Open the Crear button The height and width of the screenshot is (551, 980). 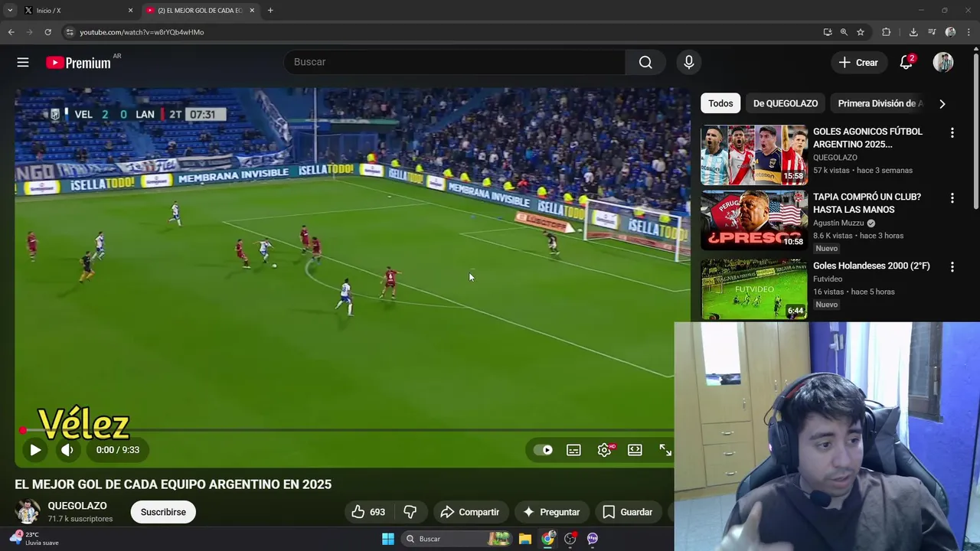coord(858,63)
